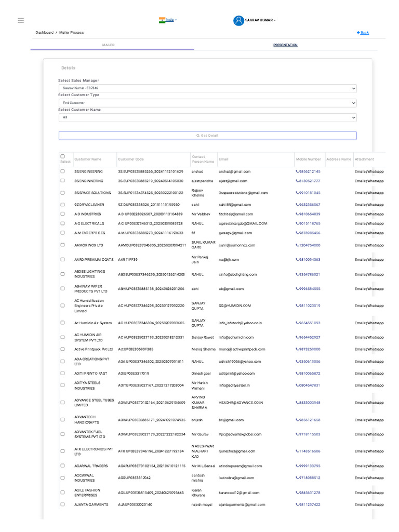Screen dimensions: 399x532
Task: Click the phone icon beside 9718088512
Action: coord(297,478)
